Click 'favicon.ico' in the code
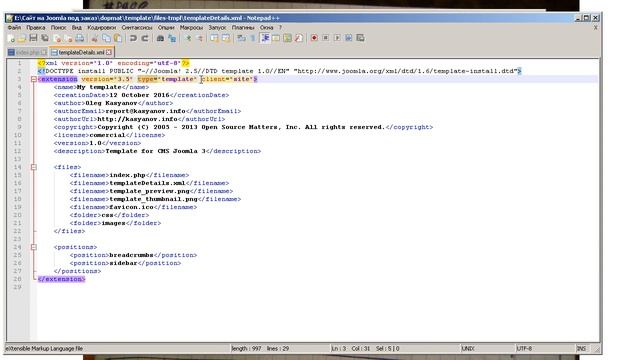 131,207
